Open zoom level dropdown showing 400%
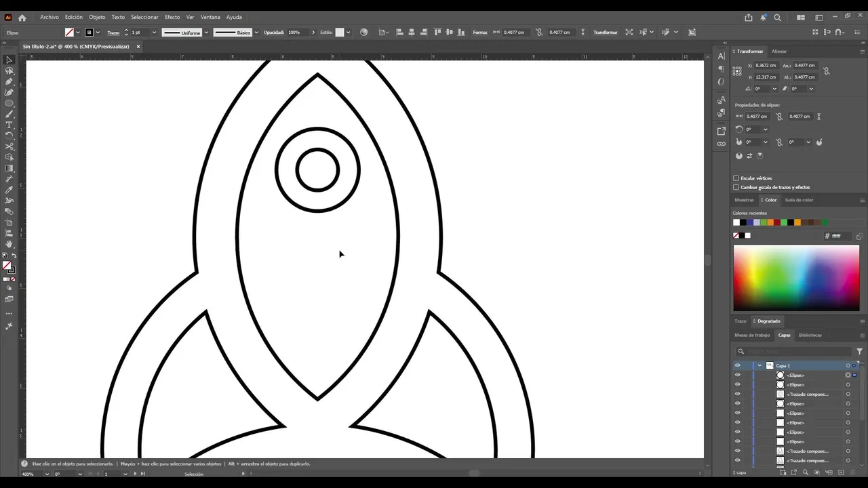The image size is (868, 488). click(x=47, y=474)
